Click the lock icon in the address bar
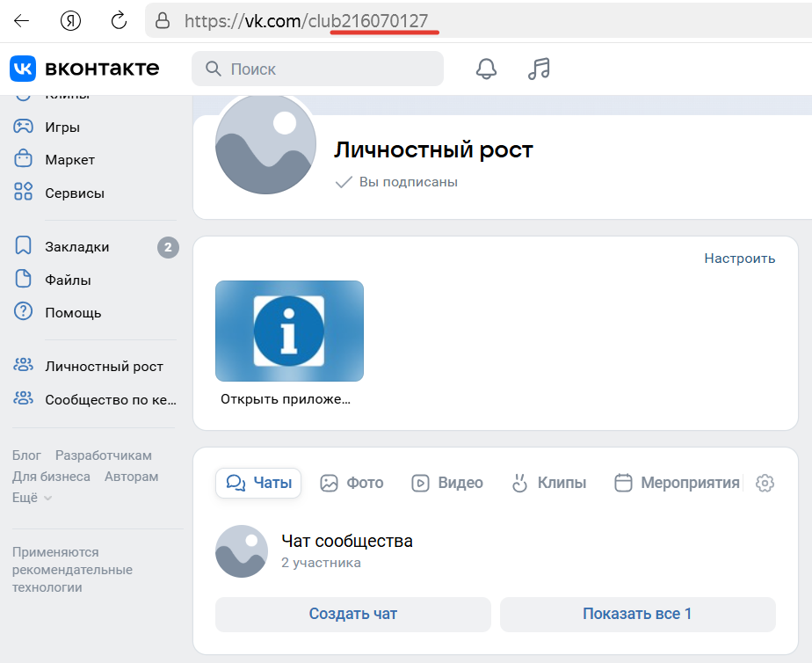Image resolution: width=812 pixels, height=663 pixels. point(163,21)
